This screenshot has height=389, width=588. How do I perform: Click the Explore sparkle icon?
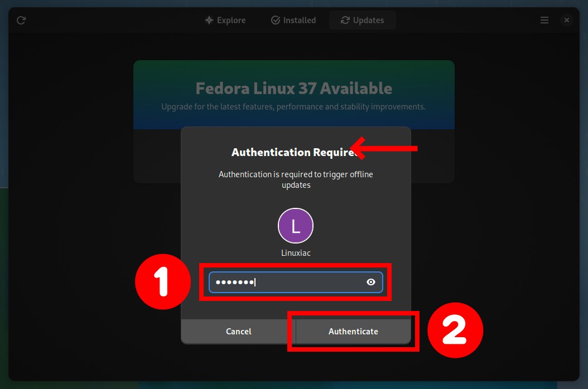coord(209,20)
